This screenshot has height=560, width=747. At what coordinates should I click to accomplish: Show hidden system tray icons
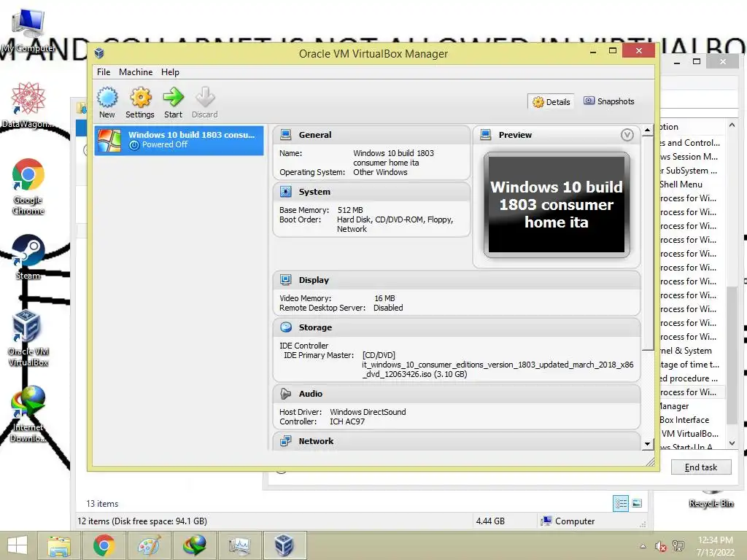click(643, 546)
